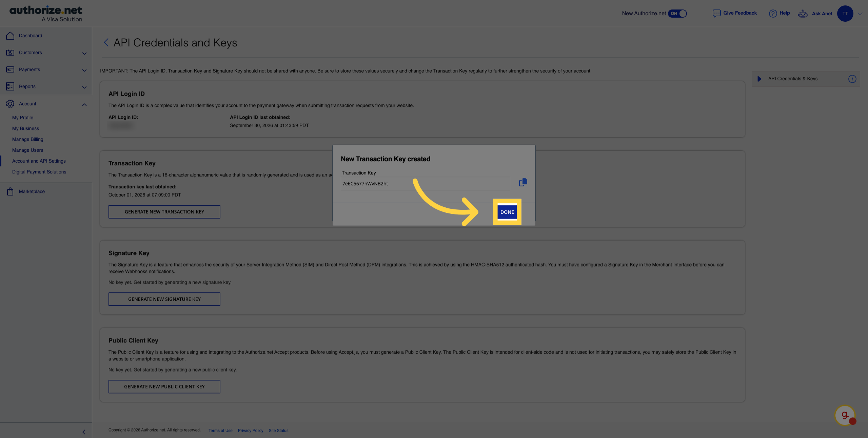
Task: Expand the user account dropdown arrow
Action: click(860, 14)
